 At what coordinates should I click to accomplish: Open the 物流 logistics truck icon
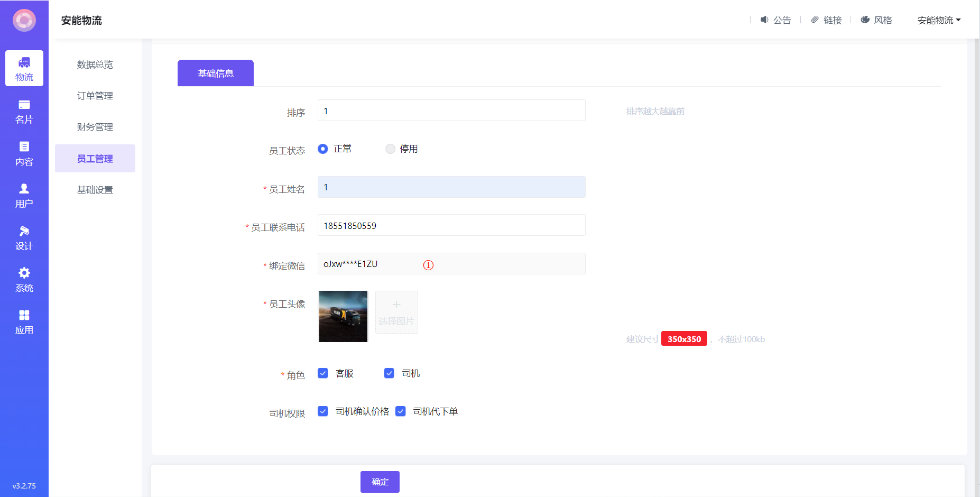pyautogui.click(x=24, y=63)
